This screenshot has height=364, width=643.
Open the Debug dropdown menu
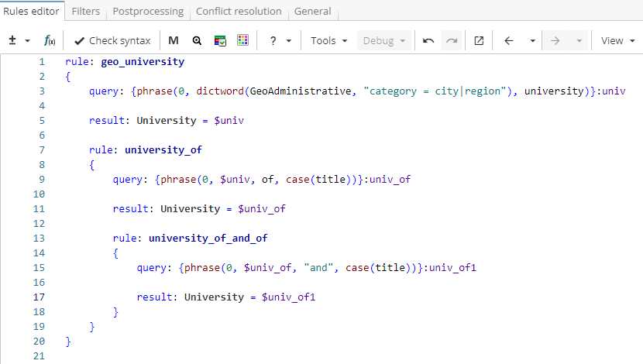pos(384,40)
